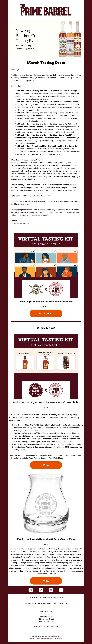Click the View button under charity barrels
Screen dimensions: 92x644
pos(46,465)
